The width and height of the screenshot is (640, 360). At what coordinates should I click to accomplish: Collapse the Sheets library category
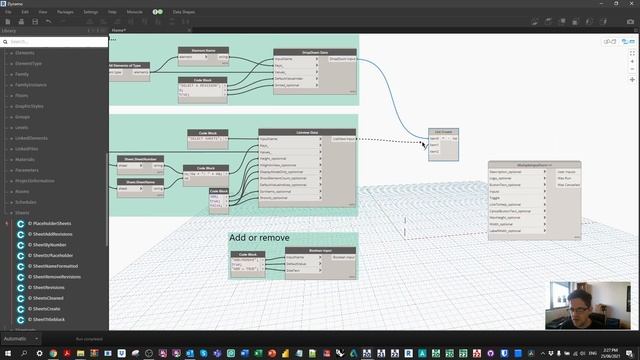click(11, 213)
